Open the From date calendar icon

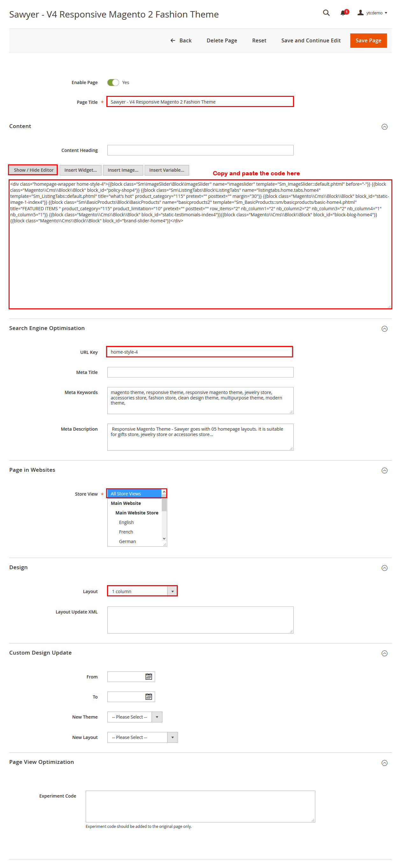149,676
